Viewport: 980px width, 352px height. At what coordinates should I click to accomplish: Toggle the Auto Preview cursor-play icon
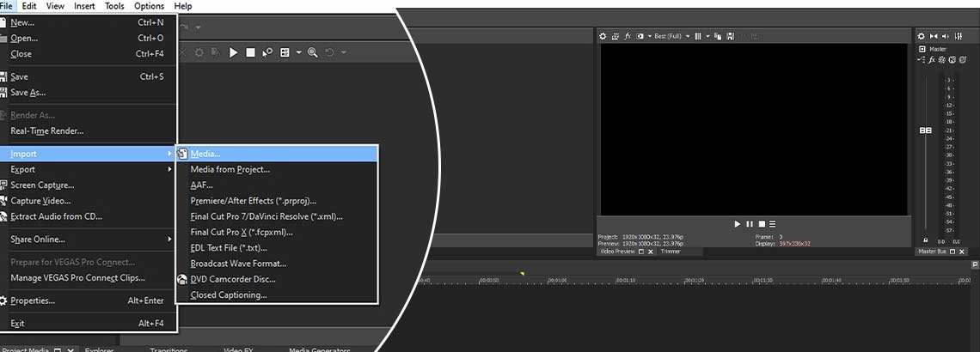point(266,53)
